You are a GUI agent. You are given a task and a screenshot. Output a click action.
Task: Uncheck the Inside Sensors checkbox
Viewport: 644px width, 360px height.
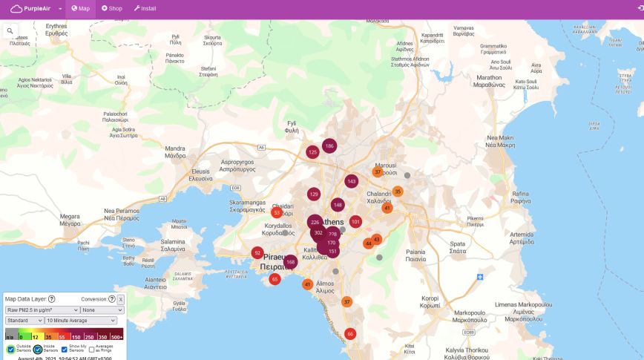(38, 349)
